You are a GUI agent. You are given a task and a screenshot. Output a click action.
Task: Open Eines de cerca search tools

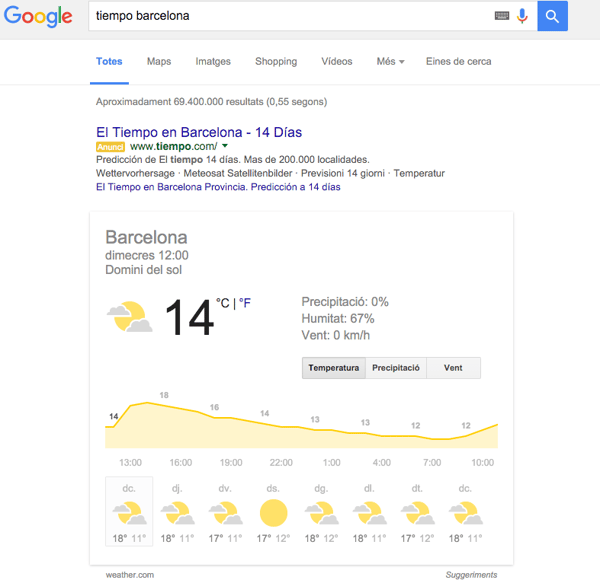(x=458, y=62)
